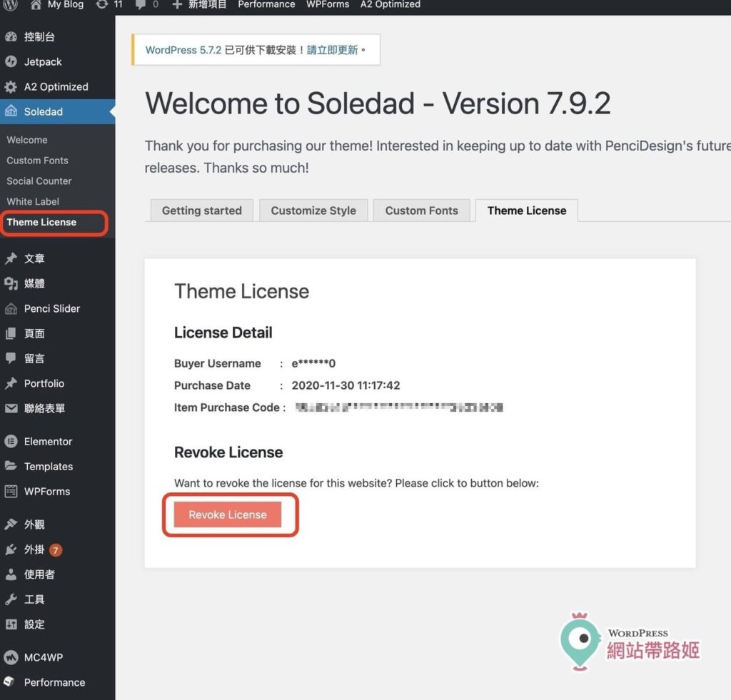Click the plus icon for 新增項目
This screenshot has height=700, width=731.
click(177, 5)
